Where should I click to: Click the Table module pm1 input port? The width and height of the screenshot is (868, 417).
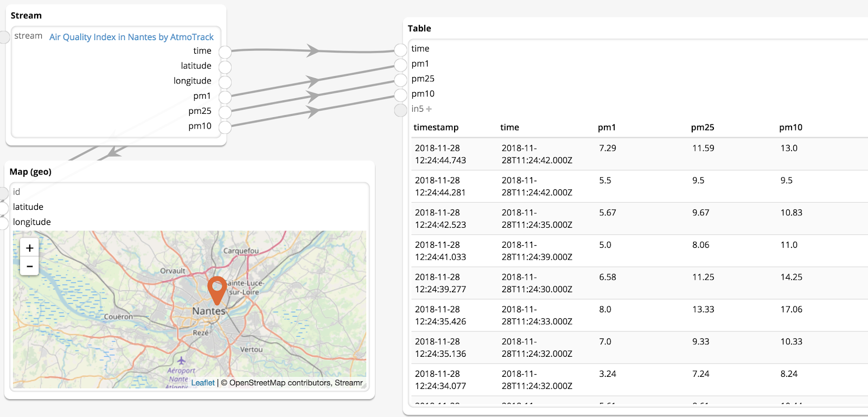[400, 65]
